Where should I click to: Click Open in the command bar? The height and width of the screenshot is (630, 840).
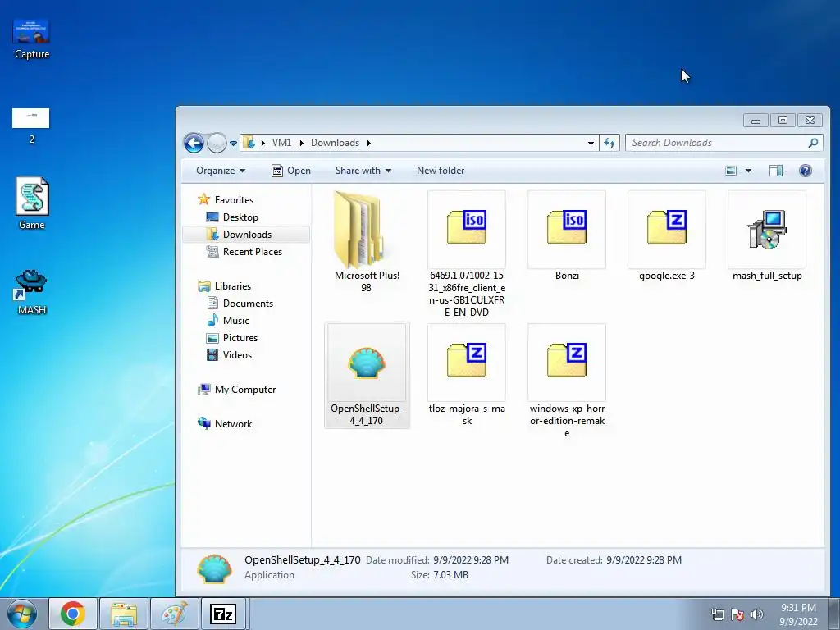click(291, 171)
